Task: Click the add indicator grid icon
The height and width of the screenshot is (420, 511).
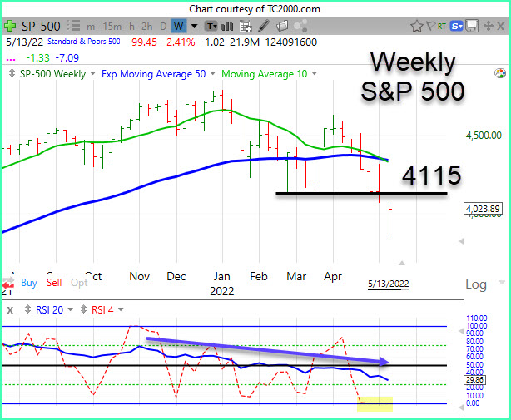Action: coord(246,27)
